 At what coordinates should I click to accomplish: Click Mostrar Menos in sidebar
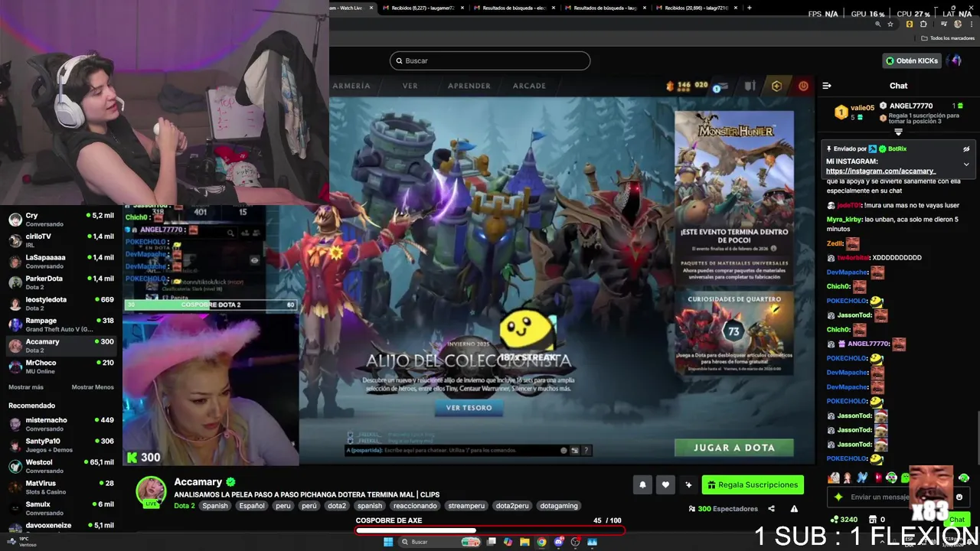click(93, 387)
